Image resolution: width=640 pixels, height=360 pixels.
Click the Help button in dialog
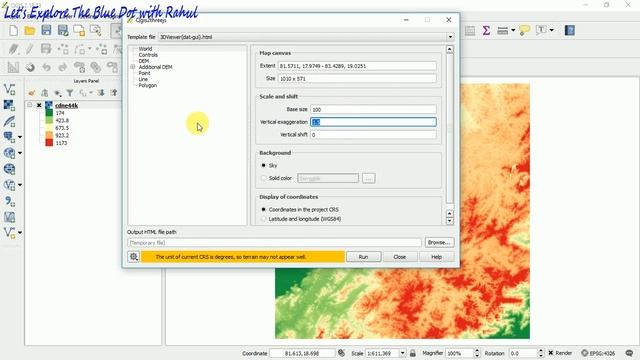tap(436, 257)
